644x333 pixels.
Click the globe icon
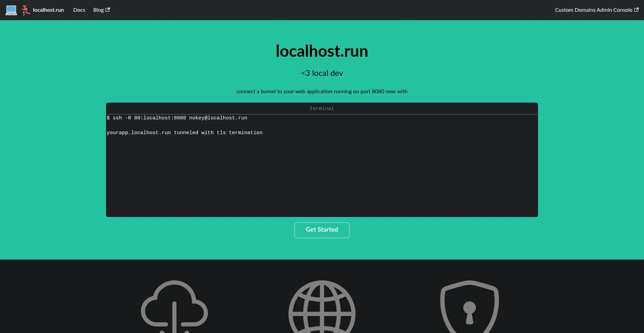(322, 307)
